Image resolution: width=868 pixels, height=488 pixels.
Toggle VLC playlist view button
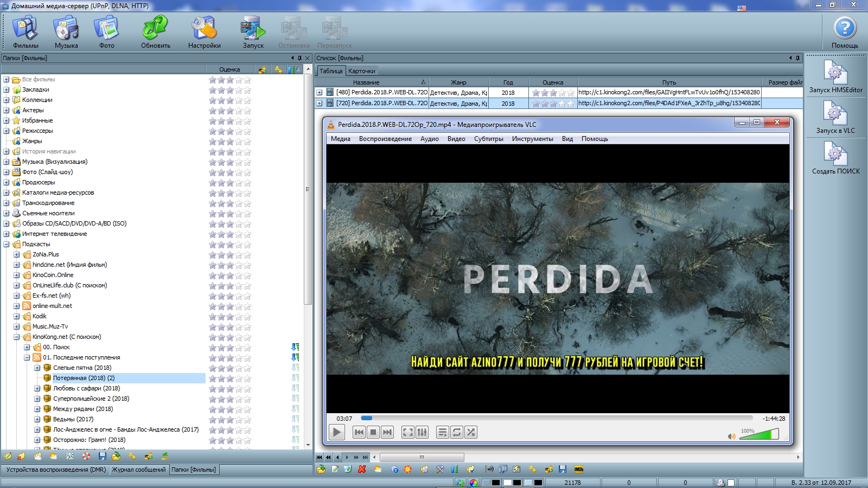(x=443, y=432)
